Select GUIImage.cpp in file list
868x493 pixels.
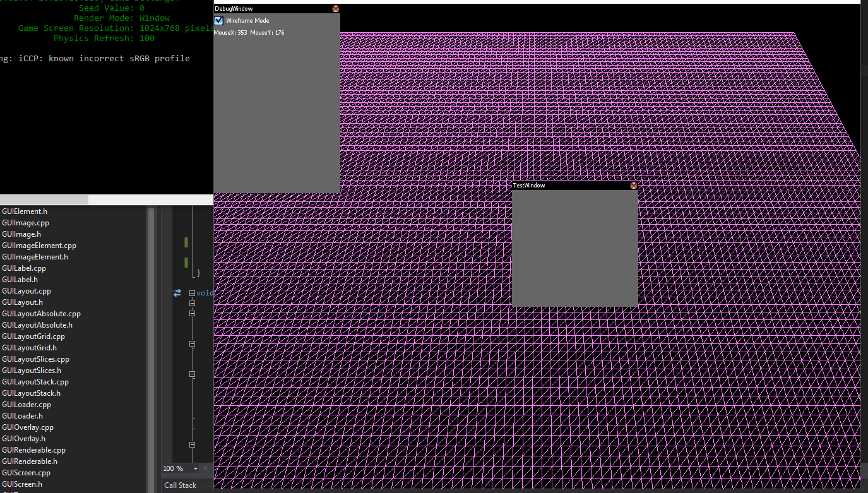pyautogui.click(x=25, y=223)
